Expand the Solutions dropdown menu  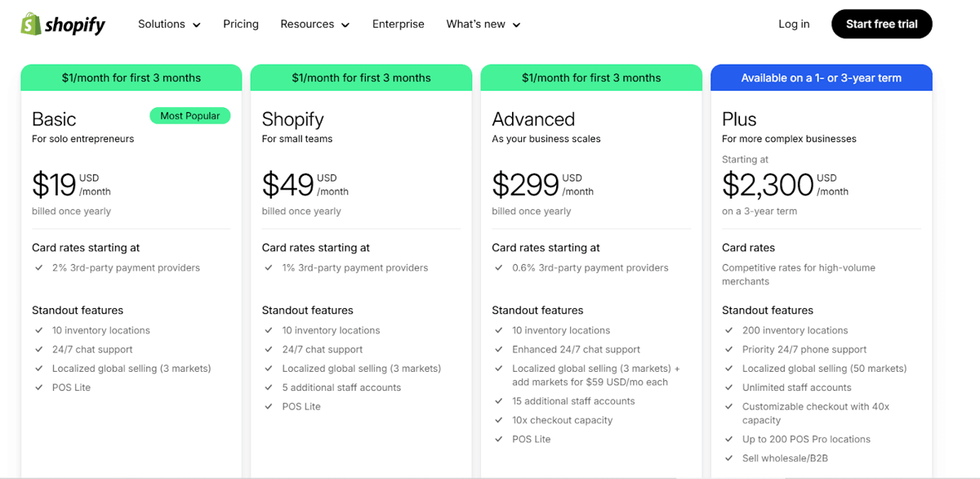tap(169, 25)
